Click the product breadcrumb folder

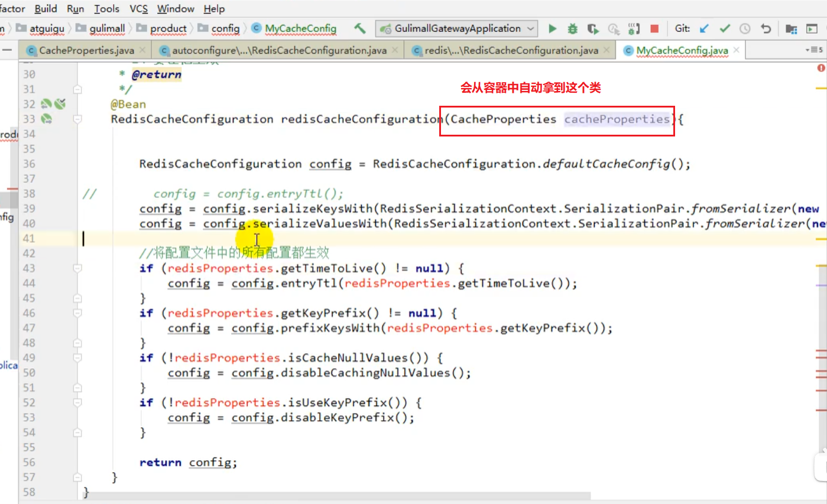click(x=161, y=28)
